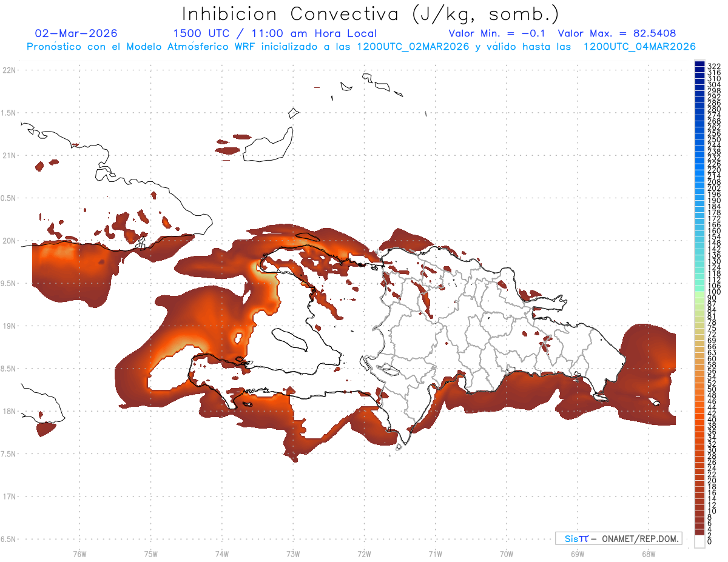Click the colorbar value "100"
This screenshot has width=728, height=562.
[x=714, y=292]
